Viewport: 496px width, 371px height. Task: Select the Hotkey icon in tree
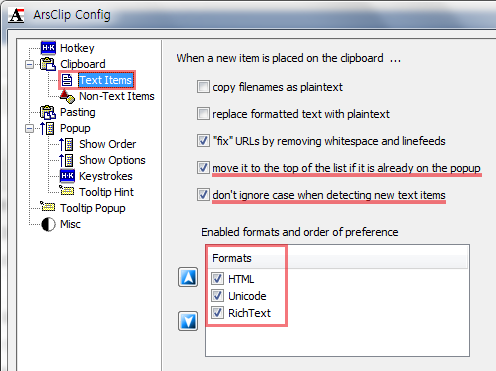tap(48, 48)
